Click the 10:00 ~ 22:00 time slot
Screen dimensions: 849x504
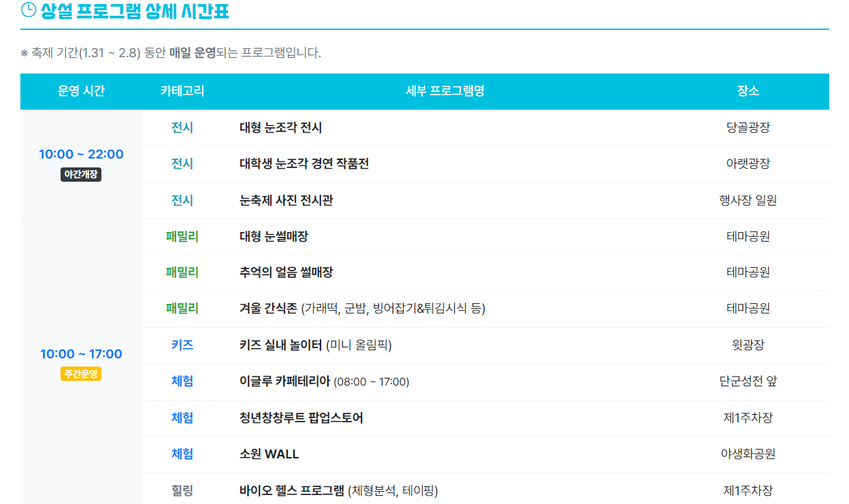pyautogui.click(x=81, y=154)
